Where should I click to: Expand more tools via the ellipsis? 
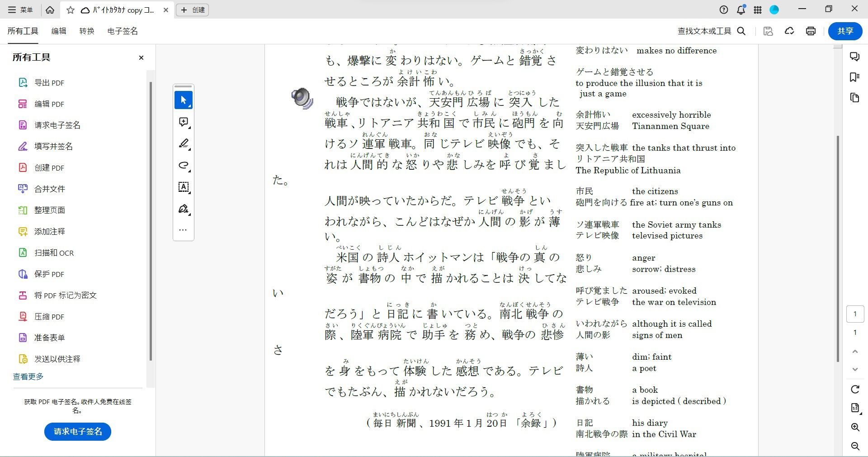pyautogui.click(x=183, y=229)
